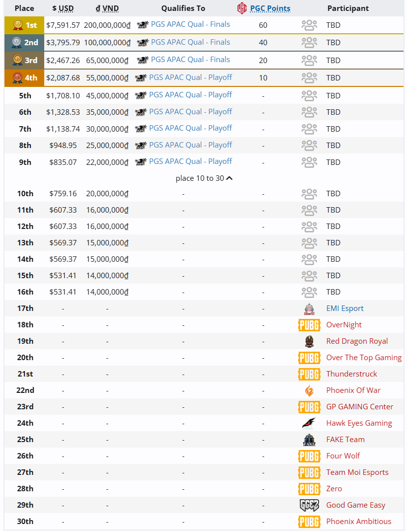Click PUBG logo next to GP GAMING Center

coord(309,407)
